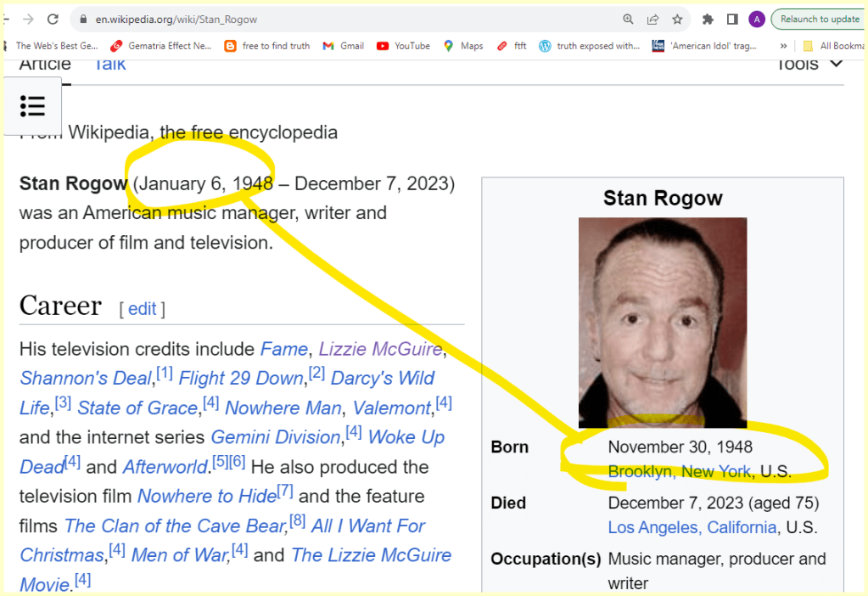The image size is (868, 596).
Task: Follow the Brooklyn, New York link
Action: tap(679, 471)
